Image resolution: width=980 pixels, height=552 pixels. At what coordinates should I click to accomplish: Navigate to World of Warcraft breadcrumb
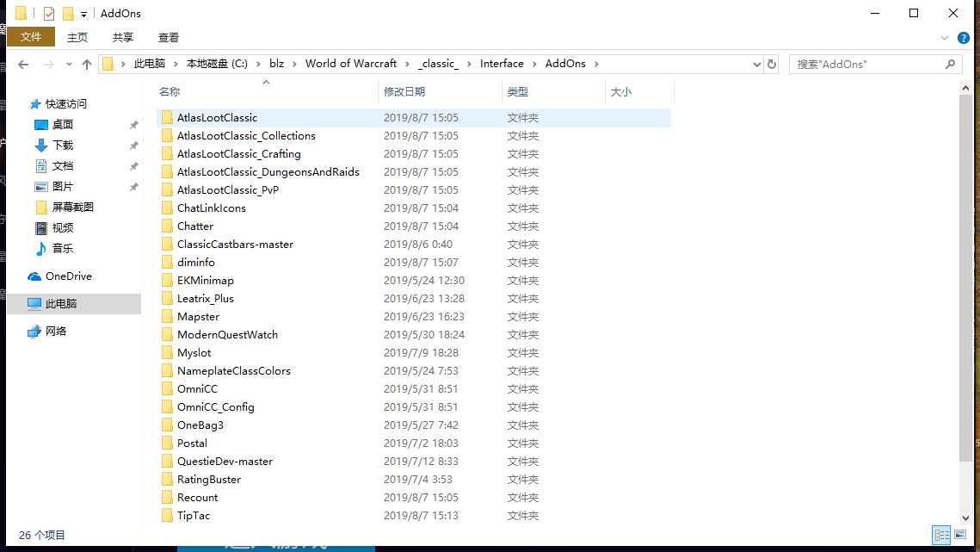pos(351,63)
